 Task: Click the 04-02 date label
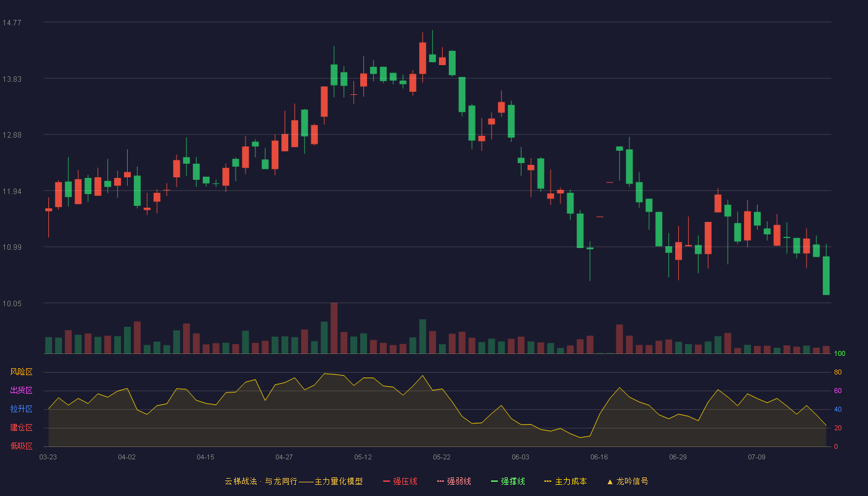(126, 457)
